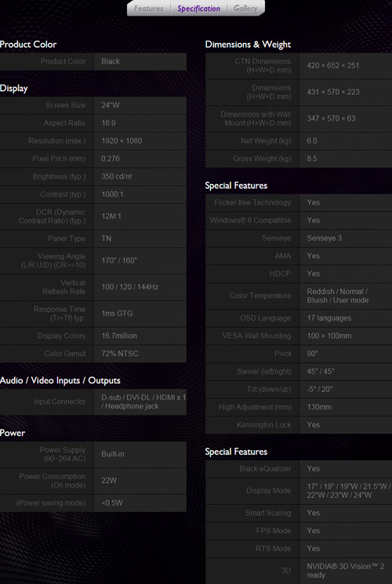Click the DCR value 12M:1
This screenshot has height=584, width=392.
111,216
